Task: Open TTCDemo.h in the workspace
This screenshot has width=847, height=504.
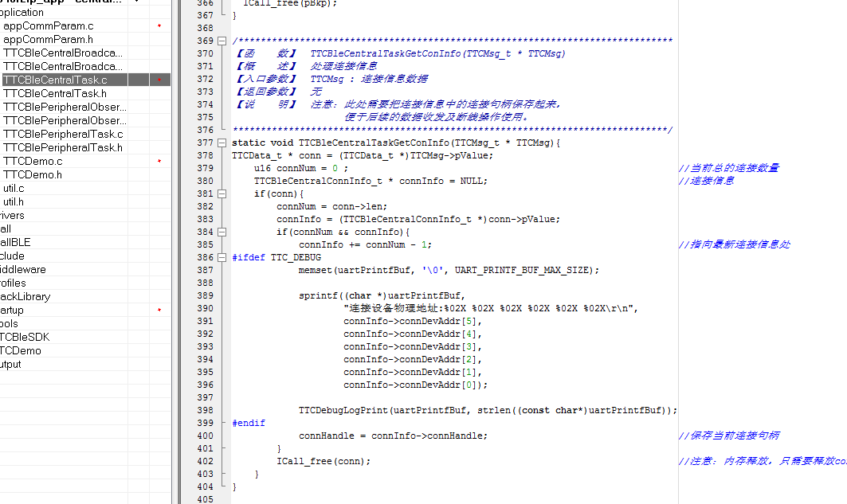Action: (x=33, y=174)
